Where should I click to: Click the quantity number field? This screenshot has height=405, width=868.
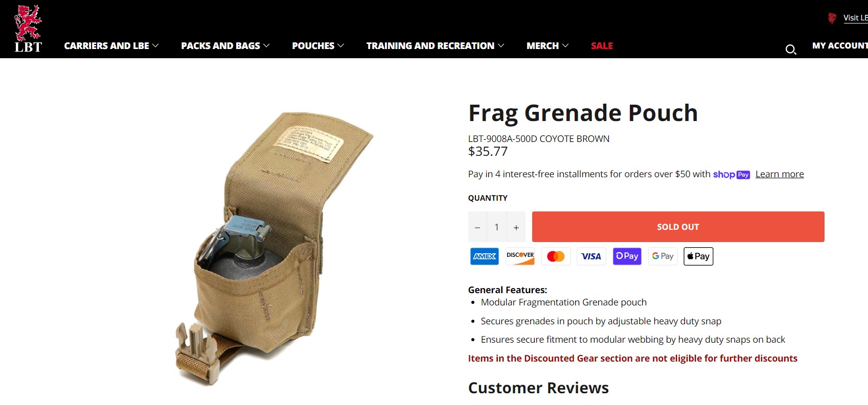pos(496,227)
